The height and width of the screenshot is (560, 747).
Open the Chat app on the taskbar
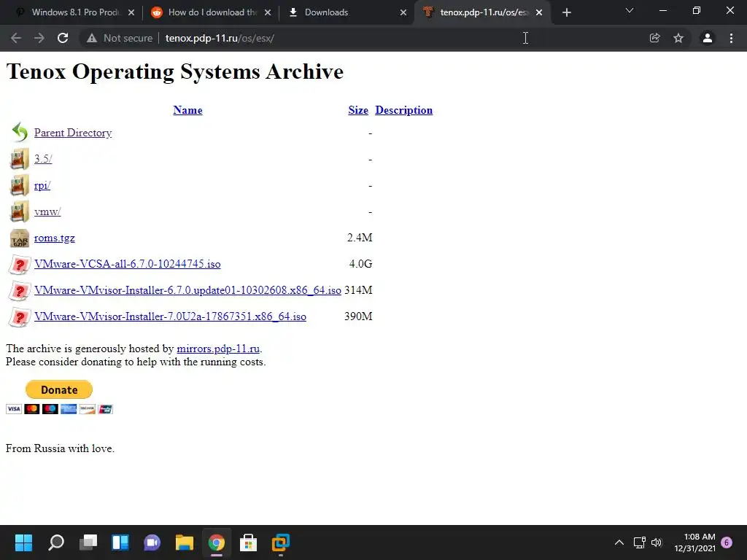152,542
